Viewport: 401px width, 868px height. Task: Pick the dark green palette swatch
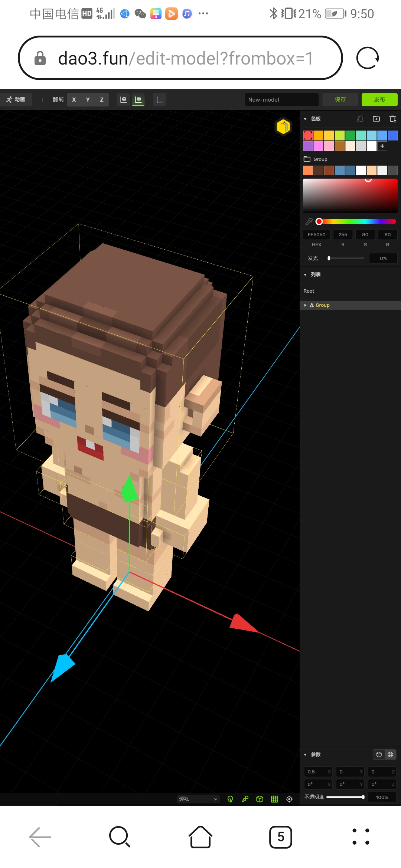350,135
